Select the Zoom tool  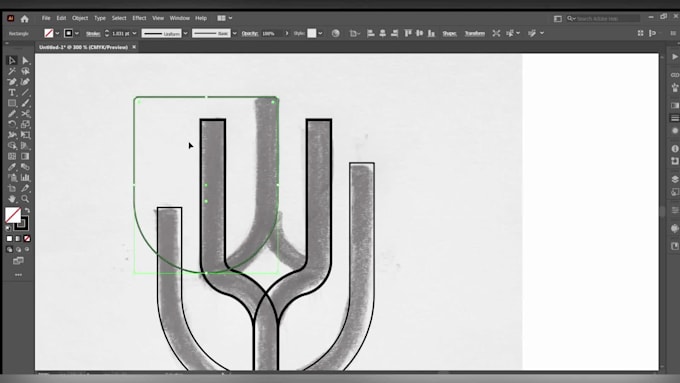[25, 199]
